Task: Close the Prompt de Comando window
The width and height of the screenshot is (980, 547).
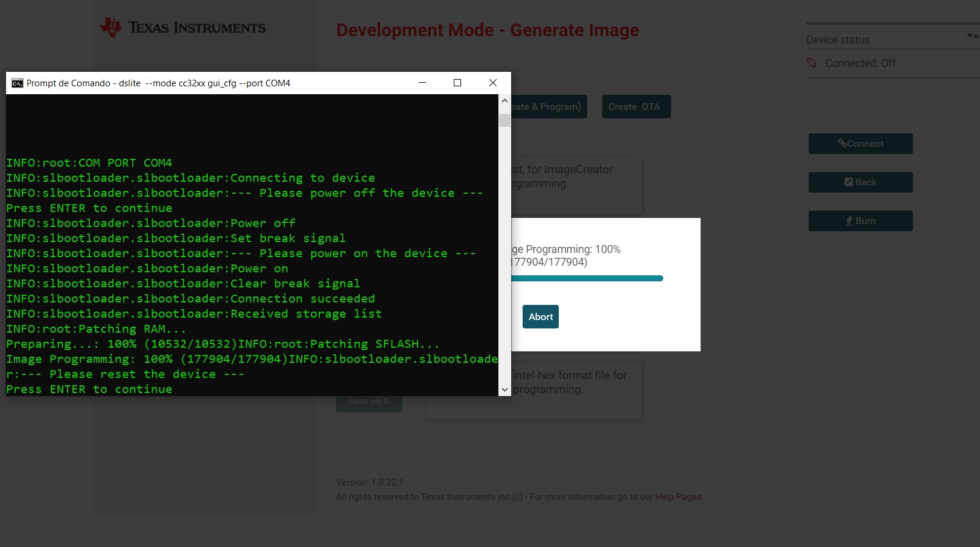Action: pyautogui.click(x=493, y=83)
